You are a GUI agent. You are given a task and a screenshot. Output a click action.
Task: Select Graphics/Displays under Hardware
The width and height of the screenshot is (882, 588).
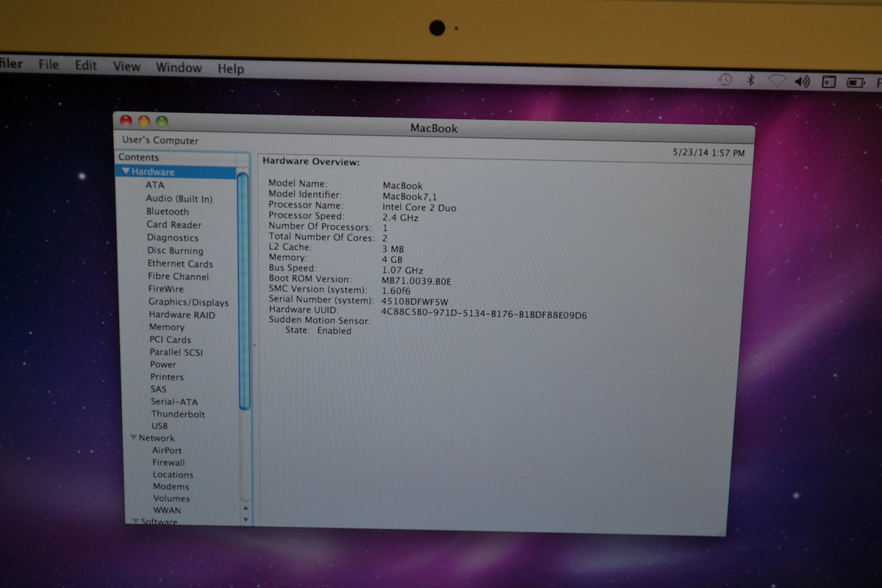(188, 302)
